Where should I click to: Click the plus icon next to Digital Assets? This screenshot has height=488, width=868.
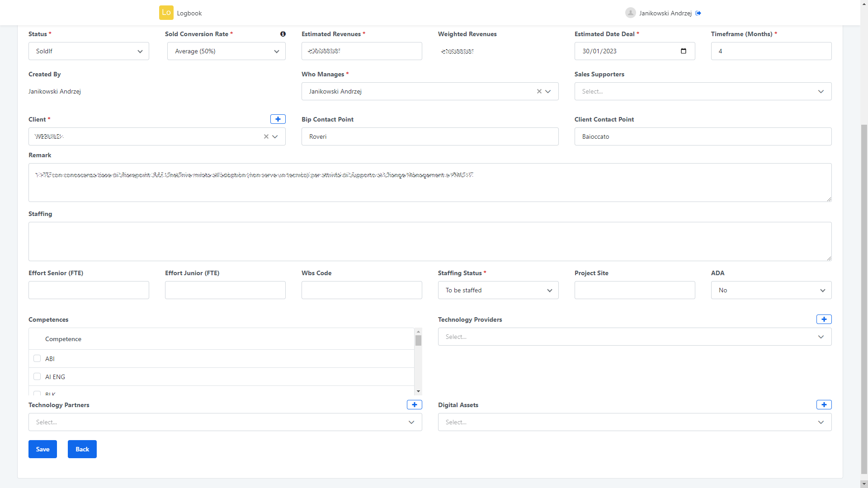pos(824,404)
